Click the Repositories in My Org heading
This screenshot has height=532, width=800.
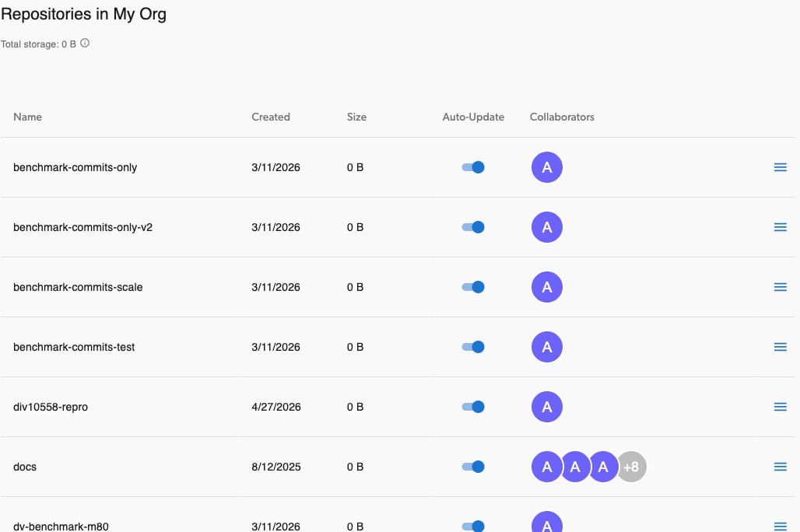(84, 14)
